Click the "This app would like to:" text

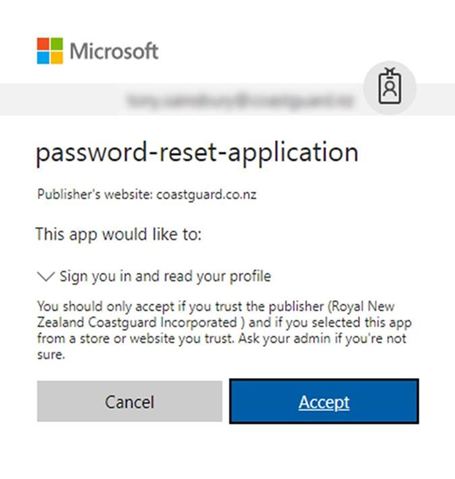pyautogui.click(x=118, y=234)
